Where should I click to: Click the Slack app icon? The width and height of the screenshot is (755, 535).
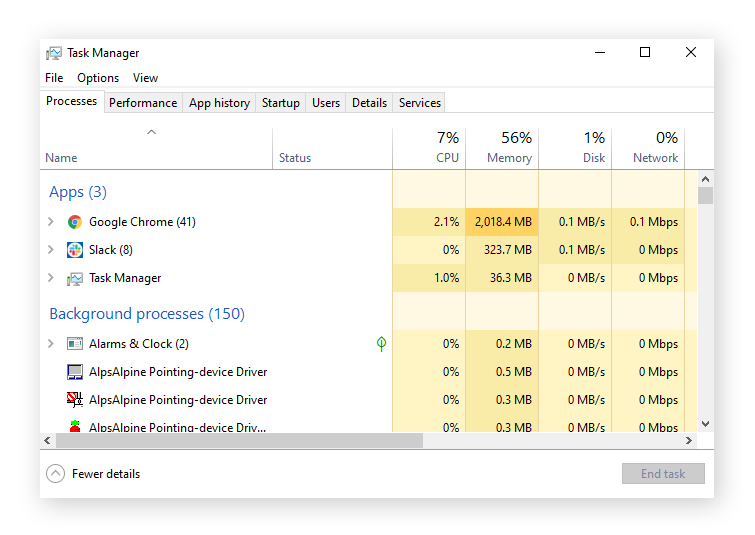click(x=75, y=250)
